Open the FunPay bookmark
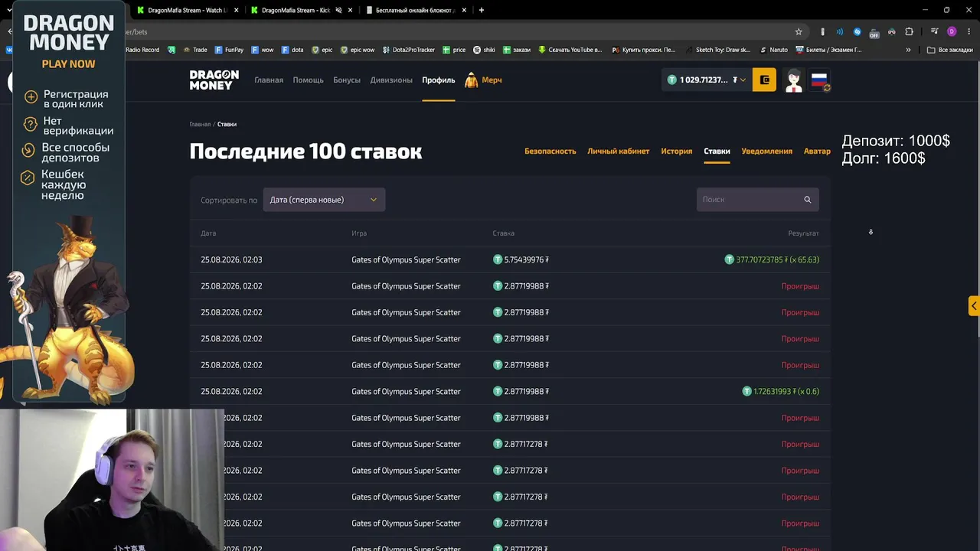Viewport: 980px width, 551px height. coord(230,50)
